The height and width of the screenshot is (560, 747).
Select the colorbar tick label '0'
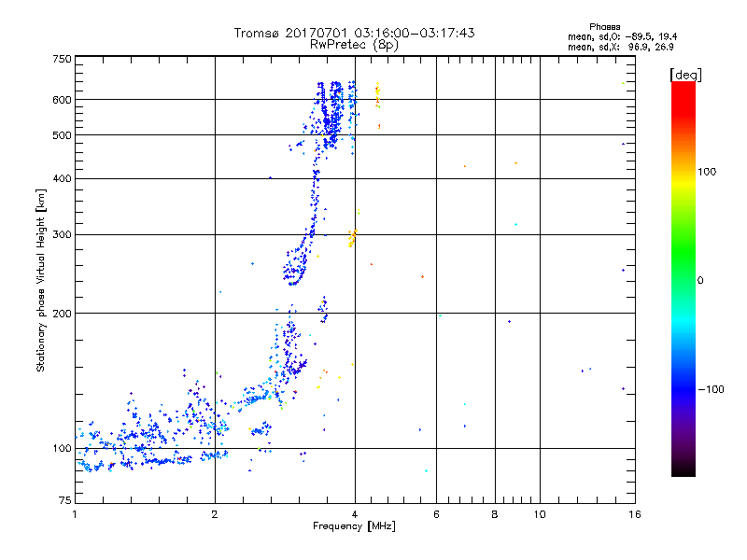[700, 280]
